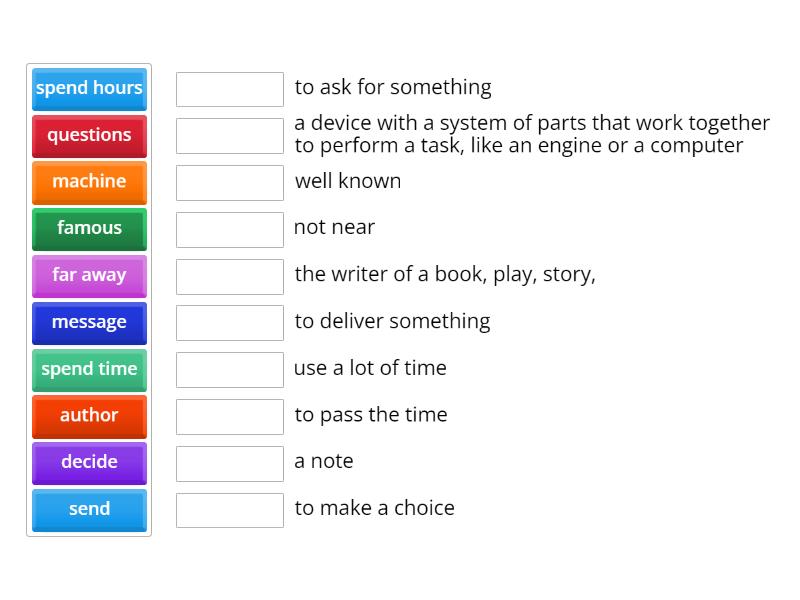The image size is (800, 600).
Task: Choose the blue 'message' tile
Action: tap(89, 322)
